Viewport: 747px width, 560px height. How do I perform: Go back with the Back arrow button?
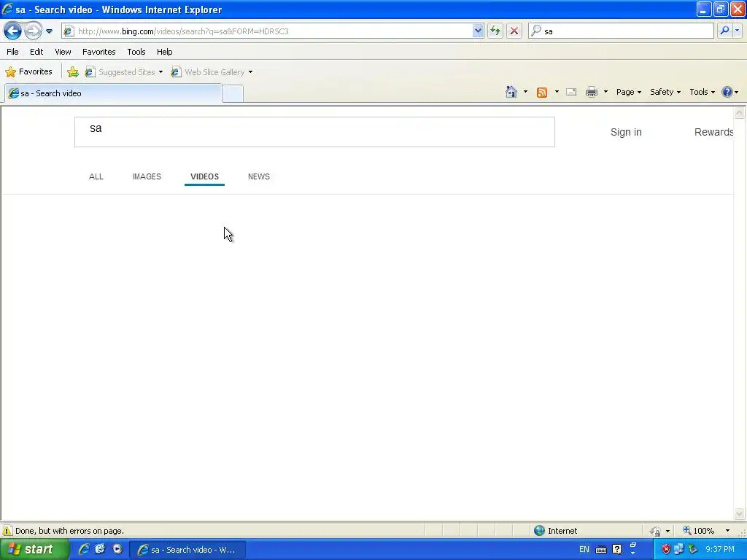[13, 31]
